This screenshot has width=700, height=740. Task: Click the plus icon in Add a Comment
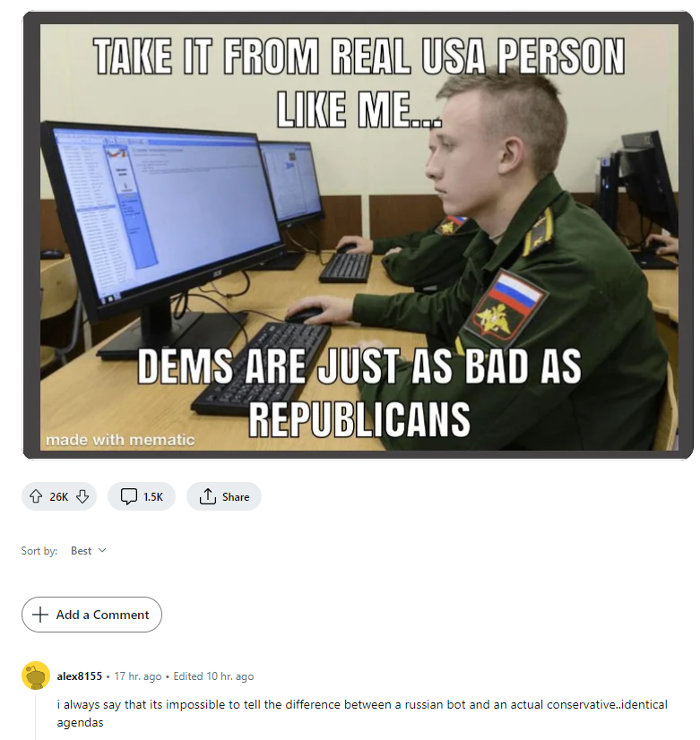click(x=40, y=615)
